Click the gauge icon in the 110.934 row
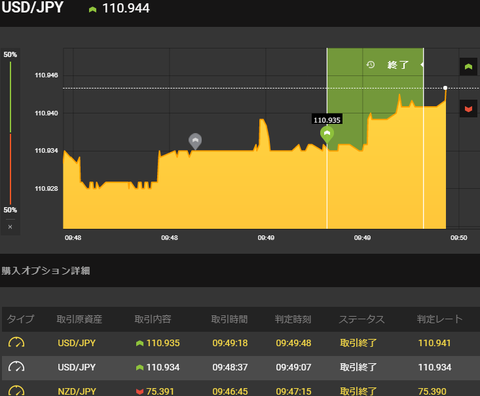The width and height of the screenshot is (480, 396). (16, 367)
